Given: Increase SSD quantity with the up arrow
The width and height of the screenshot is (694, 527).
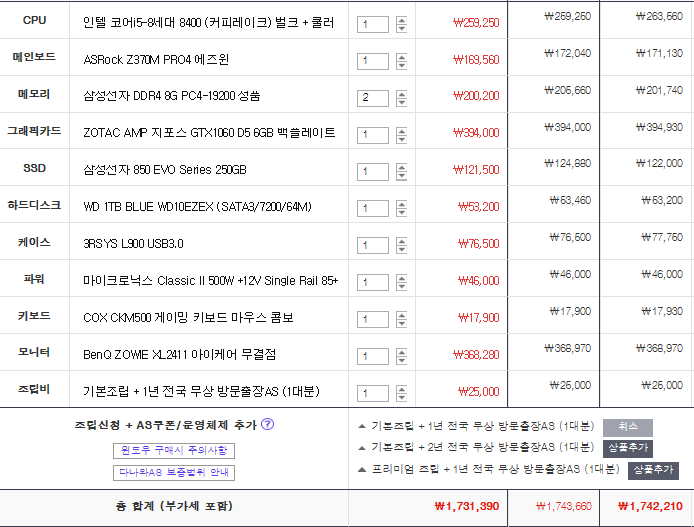Looking at the screenshot, I should pos(401,168).
